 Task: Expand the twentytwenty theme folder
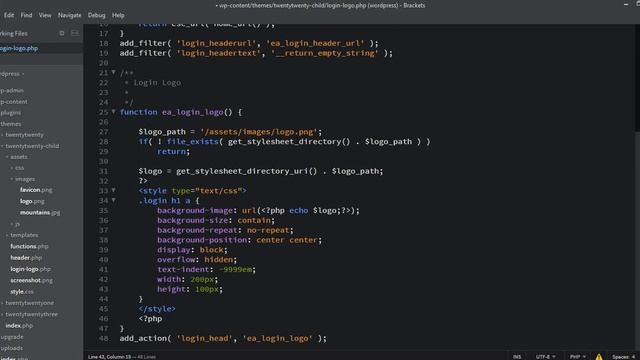(2, 135)
